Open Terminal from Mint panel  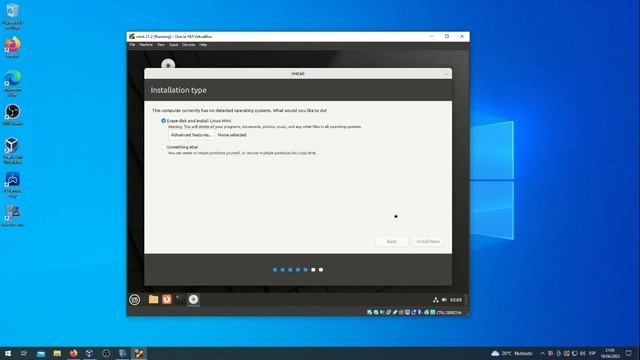pyautogui.click(x=180, y=300)
